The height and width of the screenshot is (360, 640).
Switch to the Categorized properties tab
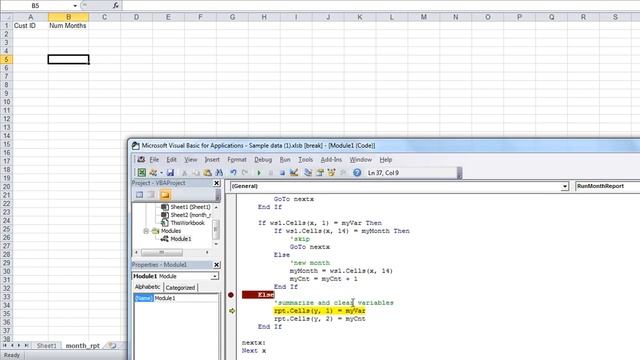(180, 287)
